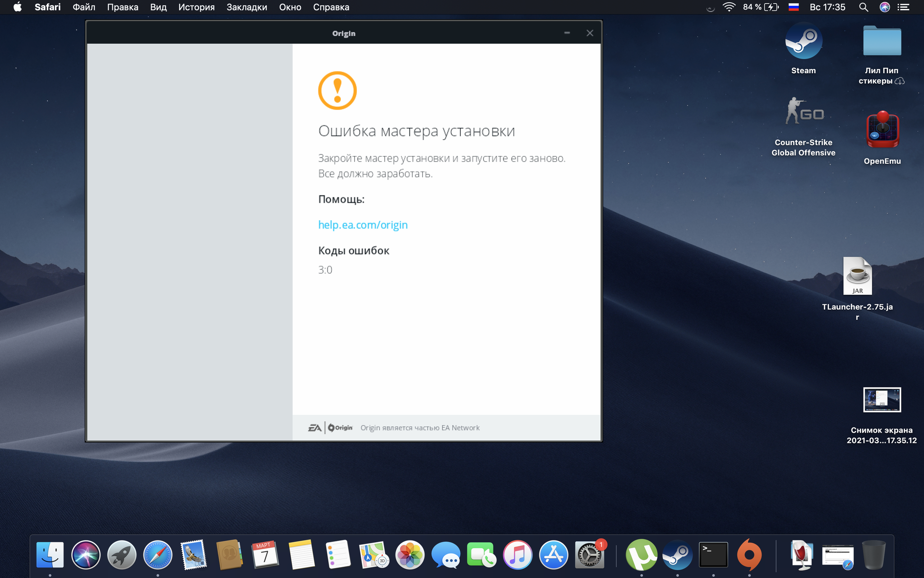924x578 pixels.
Task: Open Terminal application in Dock
Action: [713, 556]
